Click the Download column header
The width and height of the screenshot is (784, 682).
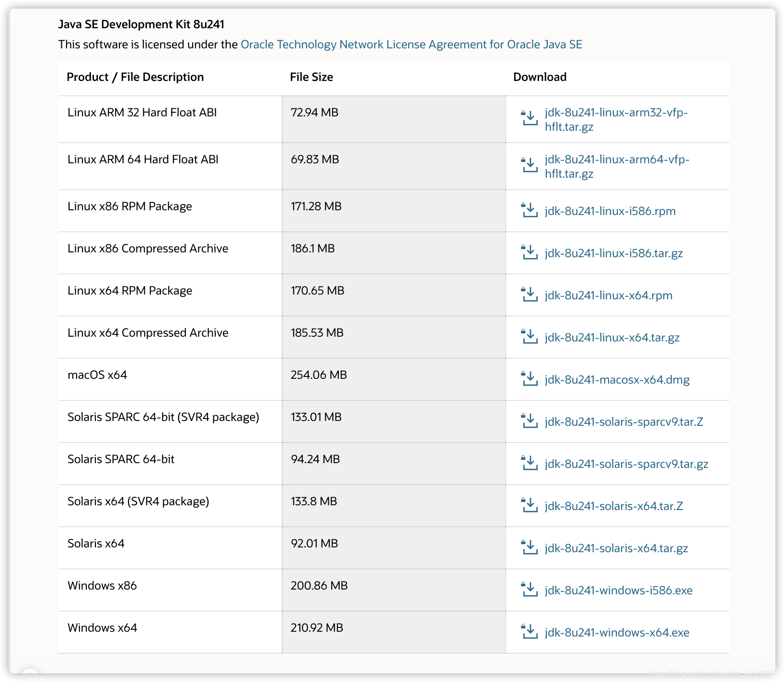(540, 77)
